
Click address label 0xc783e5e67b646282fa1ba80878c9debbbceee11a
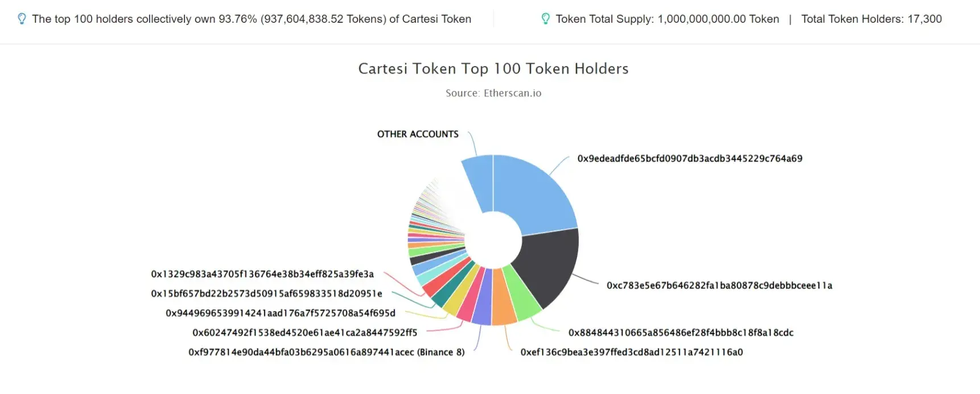point(719,285)
